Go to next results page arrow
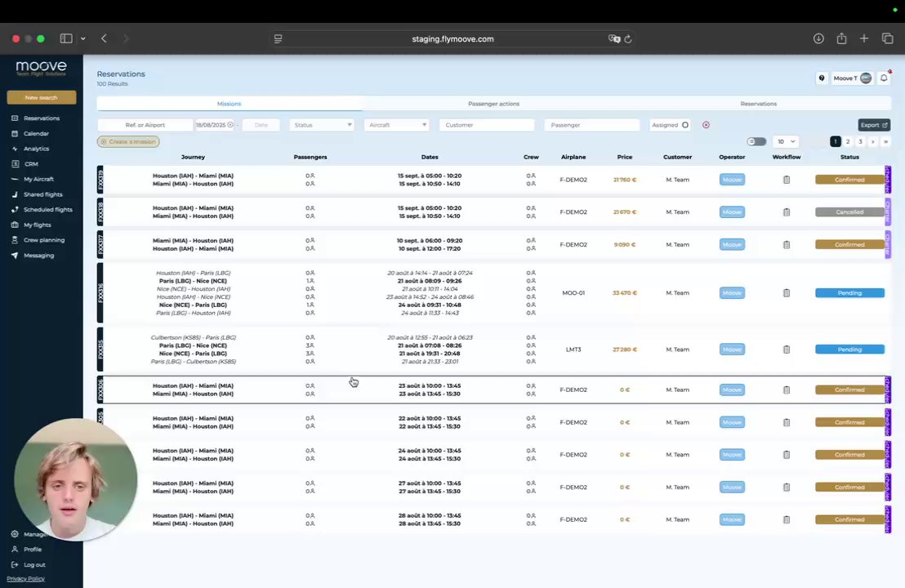905x588 pixels. (872, 141)
